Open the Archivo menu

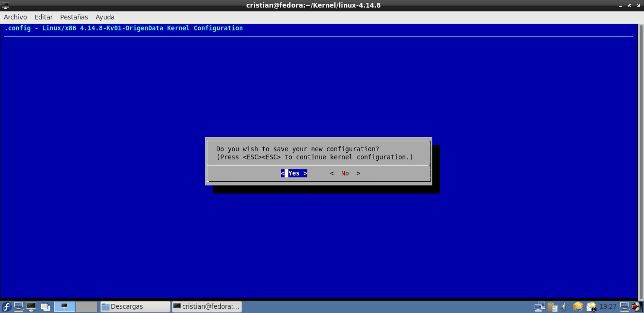[15, 17]
